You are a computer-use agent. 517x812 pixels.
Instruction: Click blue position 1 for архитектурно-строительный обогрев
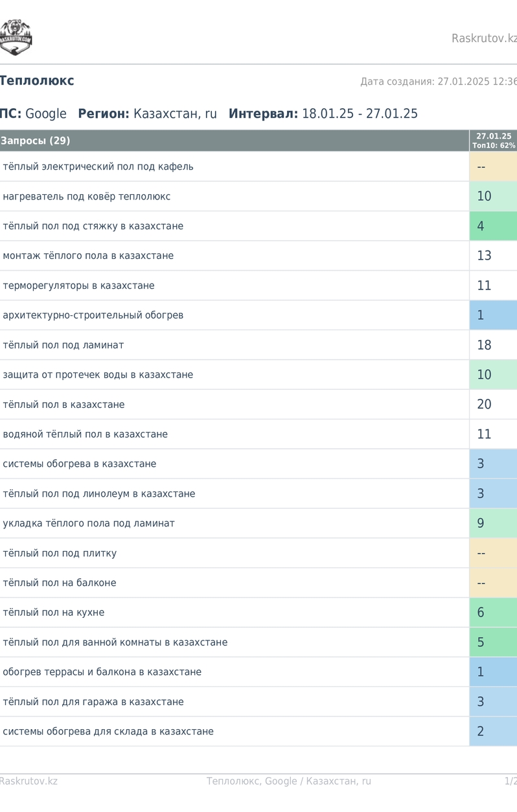click(x=493, y=315)
